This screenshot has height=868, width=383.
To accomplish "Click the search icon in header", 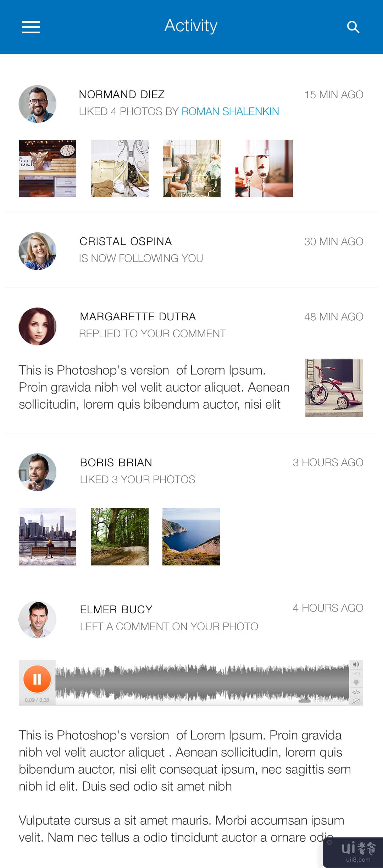I will point(353,27).
